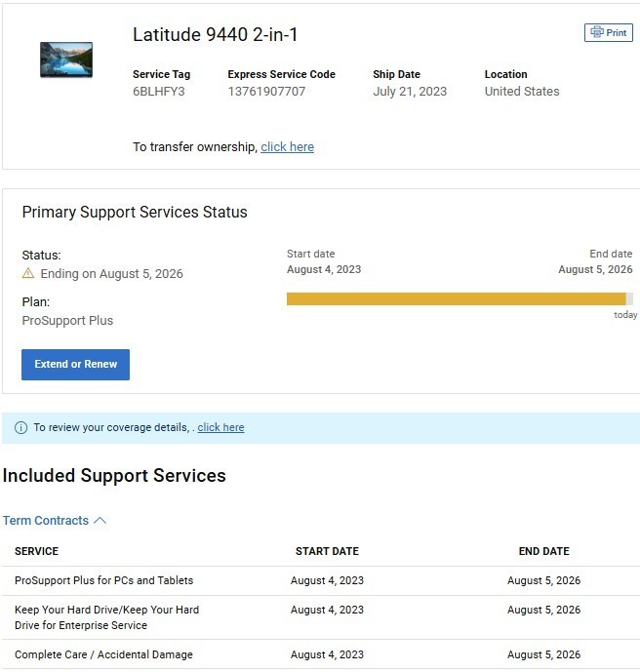Click the Print button

click(608, 32)
